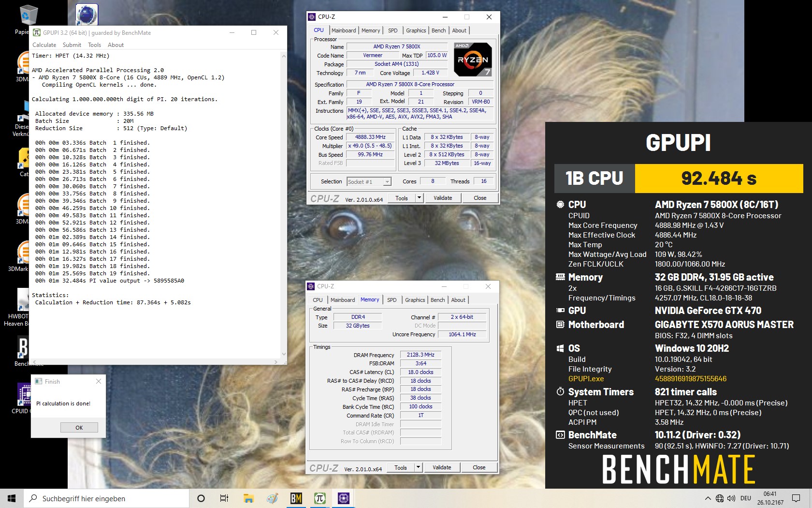Open the Windows Start button
The image size is (812, 508).
pos(12,498)
